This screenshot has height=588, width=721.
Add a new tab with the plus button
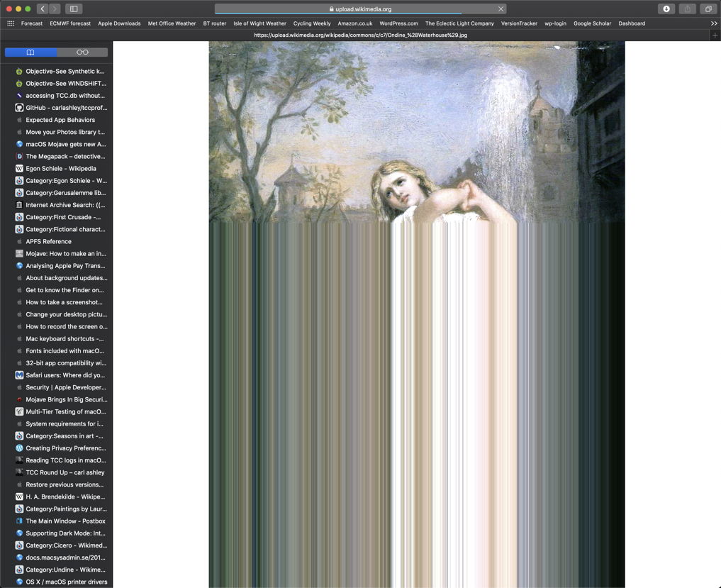coord(715,35)
